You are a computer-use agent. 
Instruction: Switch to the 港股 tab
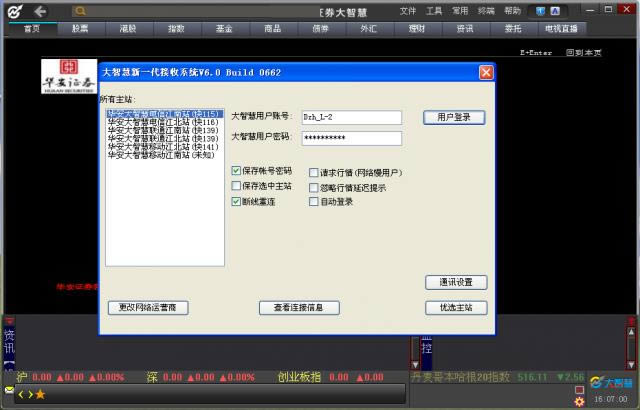click(x=128, y=29)
